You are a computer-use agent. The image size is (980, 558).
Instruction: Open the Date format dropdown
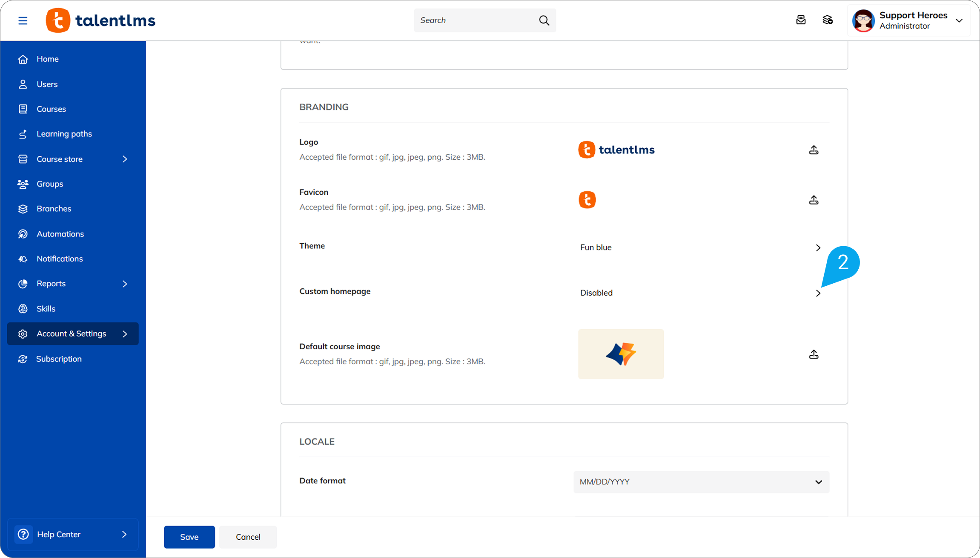tap(701, 482)
